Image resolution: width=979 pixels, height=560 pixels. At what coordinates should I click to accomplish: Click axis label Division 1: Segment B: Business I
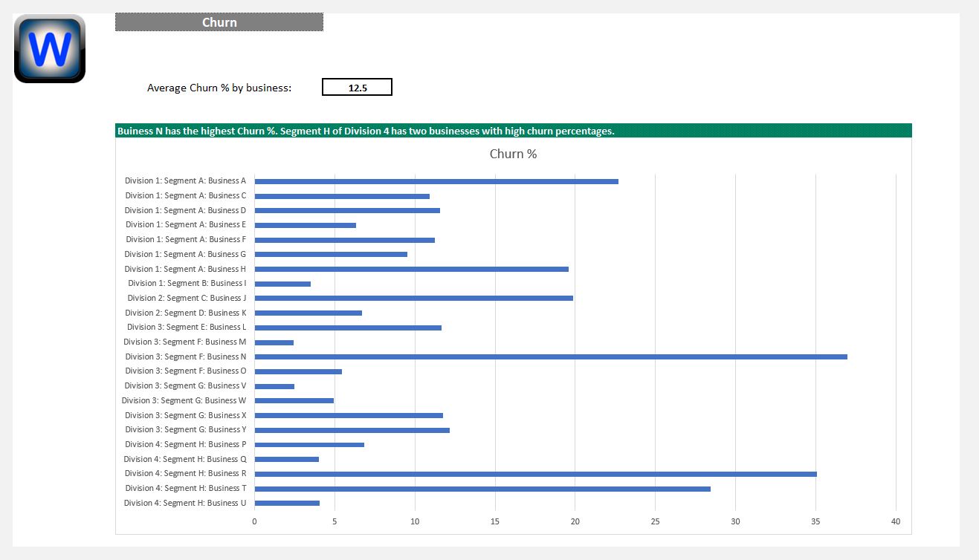pos(187,283)
